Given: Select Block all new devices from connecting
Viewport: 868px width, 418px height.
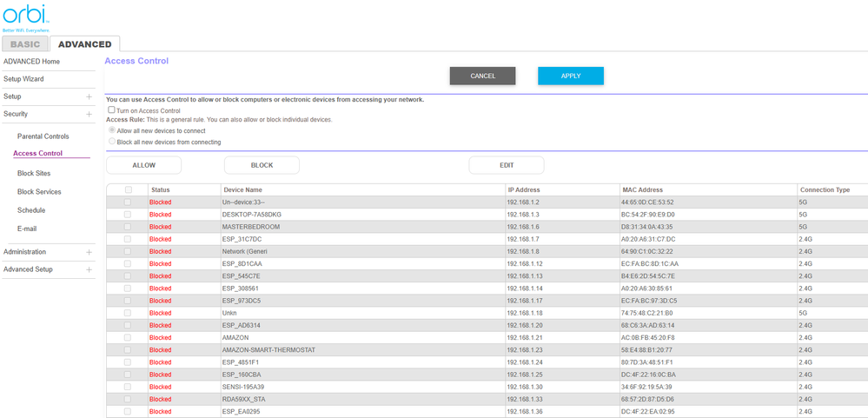Looking at the screenshot, I should [x=111, y=142].
